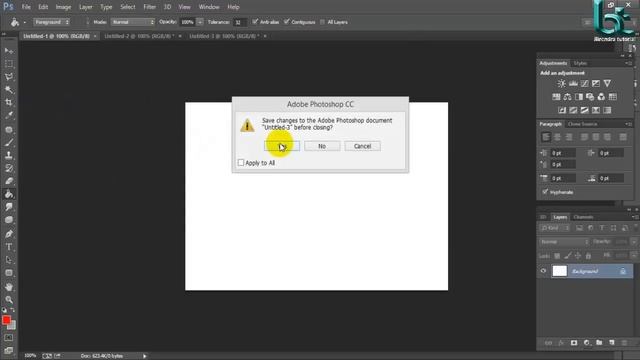Select the Clone Stamp tool

[x=9, y=156]
